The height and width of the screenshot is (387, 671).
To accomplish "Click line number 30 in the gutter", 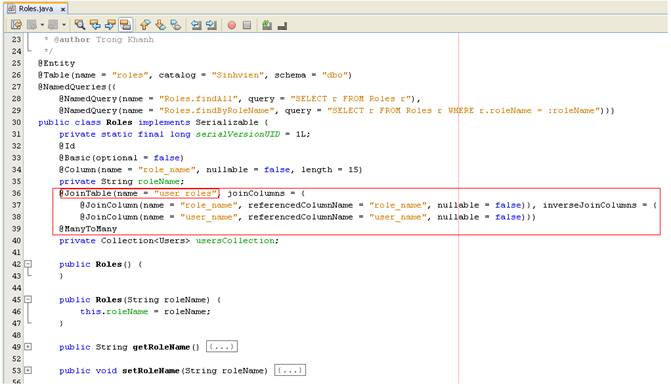I will pyautogui.click(x=16, y=122).
